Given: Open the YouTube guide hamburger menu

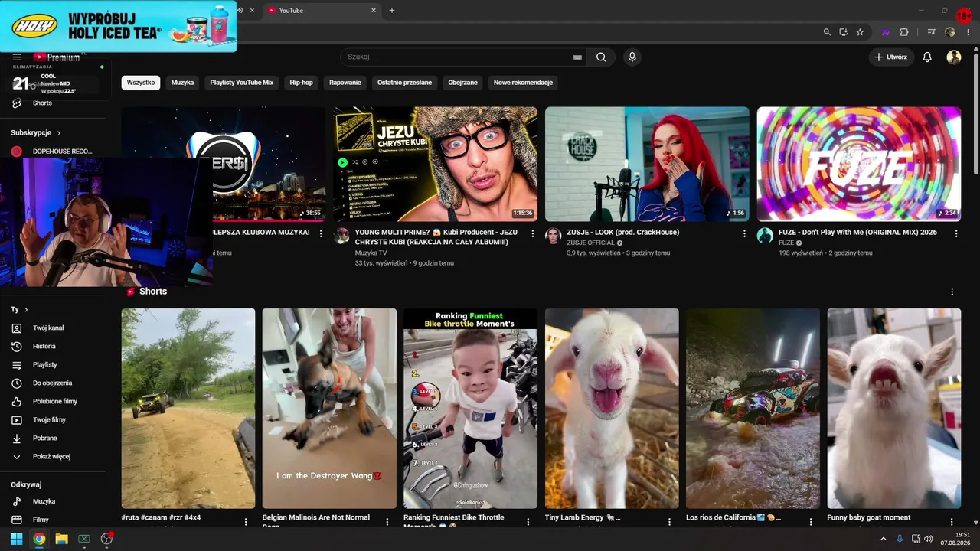Looking at the screenshot, I should click(x=16, y=57).
